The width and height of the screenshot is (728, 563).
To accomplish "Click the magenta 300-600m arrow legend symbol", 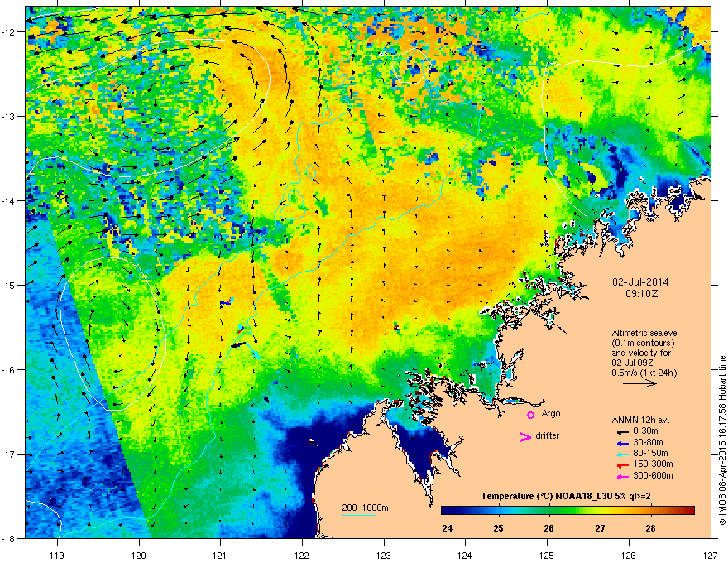I will pyautogui.click(x=622, y=477).
